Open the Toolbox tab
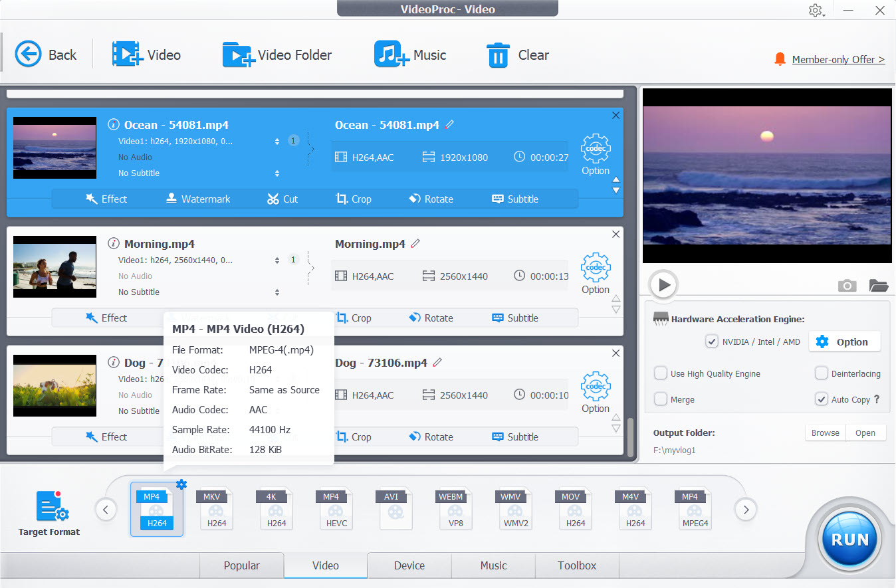The height and width of the screenshot is (588, 896). click(576, 565)
